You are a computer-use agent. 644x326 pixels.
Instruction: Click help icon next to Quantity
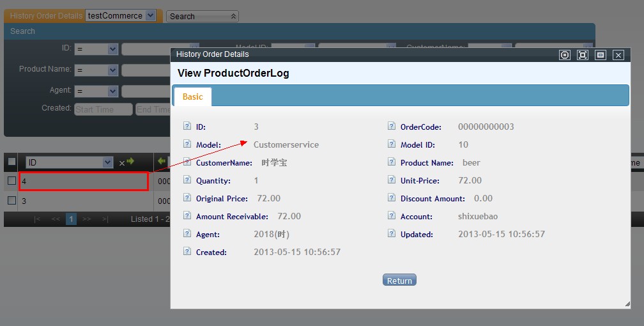point(187,180)
